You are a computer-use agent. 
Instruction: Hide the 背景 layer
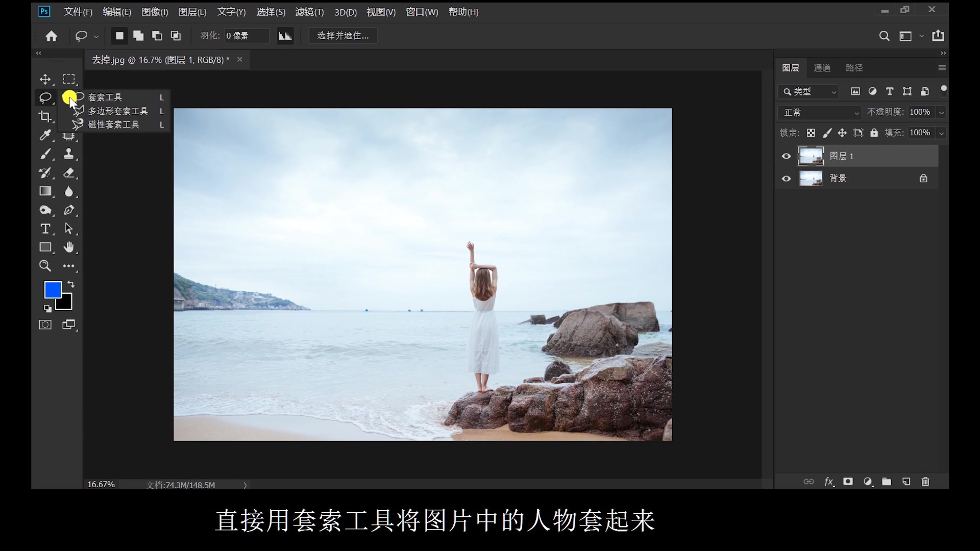pyautogui.click(x=786, y=178)
